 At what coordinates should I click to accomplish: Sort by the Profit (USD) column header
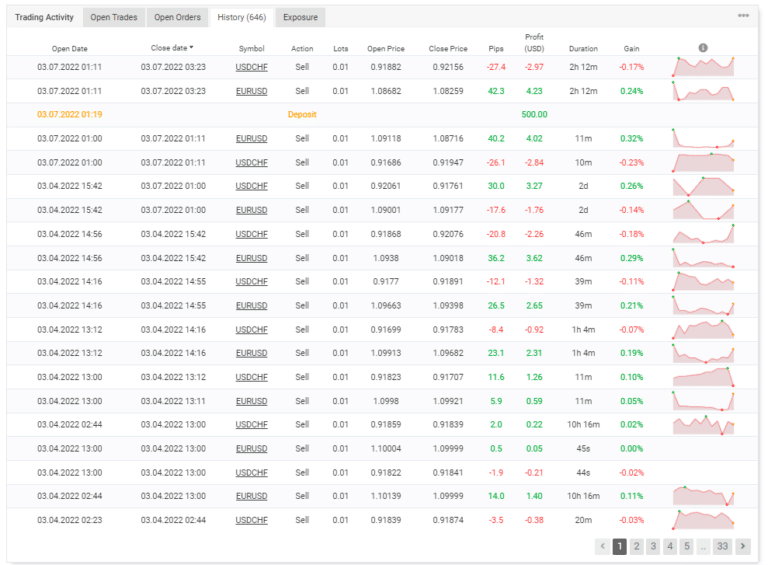(534, 43)
